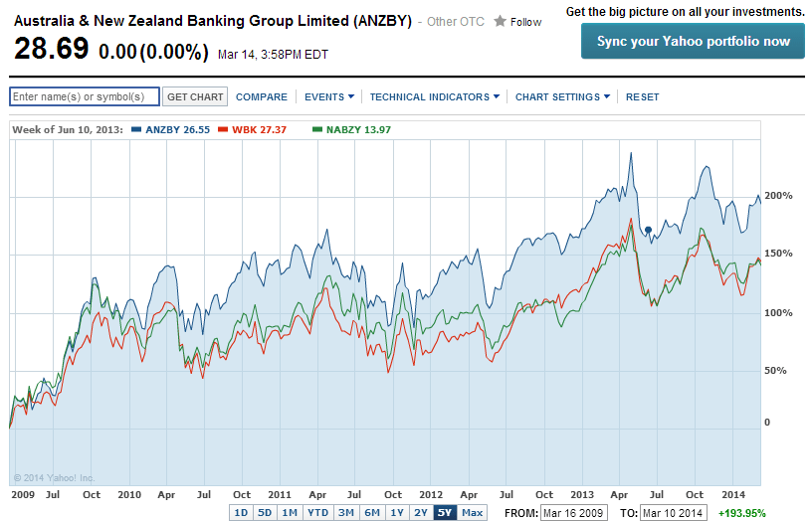This screenshot has height=521, width=812.
Task: Click the blue data point on chart
Action: tap(648, 230)
